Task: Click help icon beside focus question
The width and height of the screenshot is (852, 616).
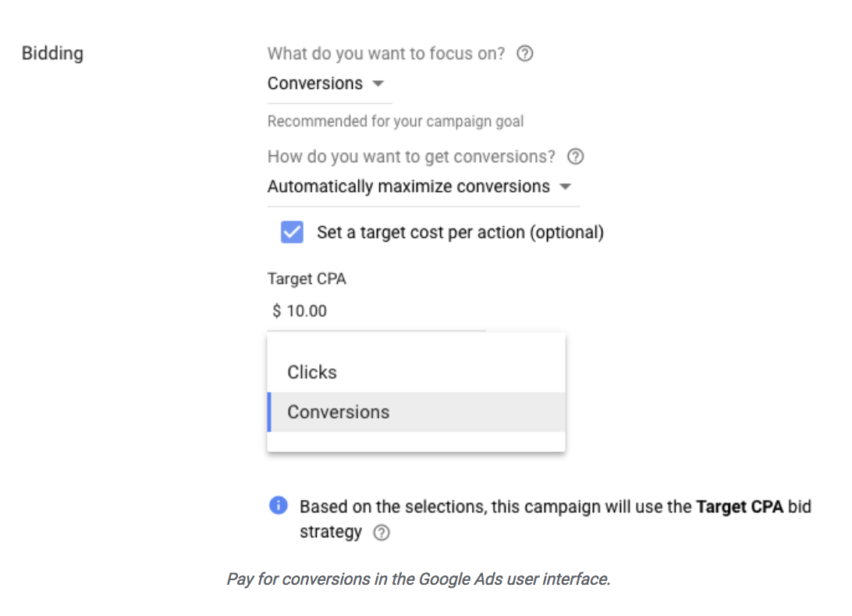Action: (526, 54)
